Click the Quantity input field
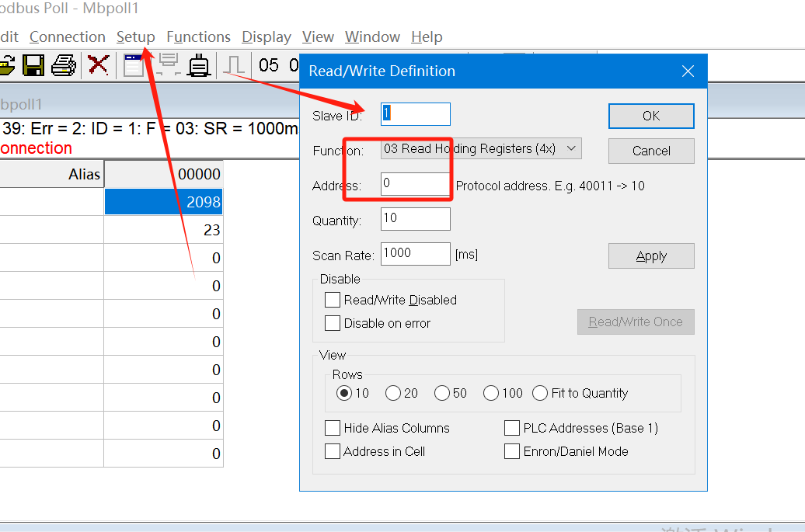This screenshot has height=532, width=805. (415, 218)
